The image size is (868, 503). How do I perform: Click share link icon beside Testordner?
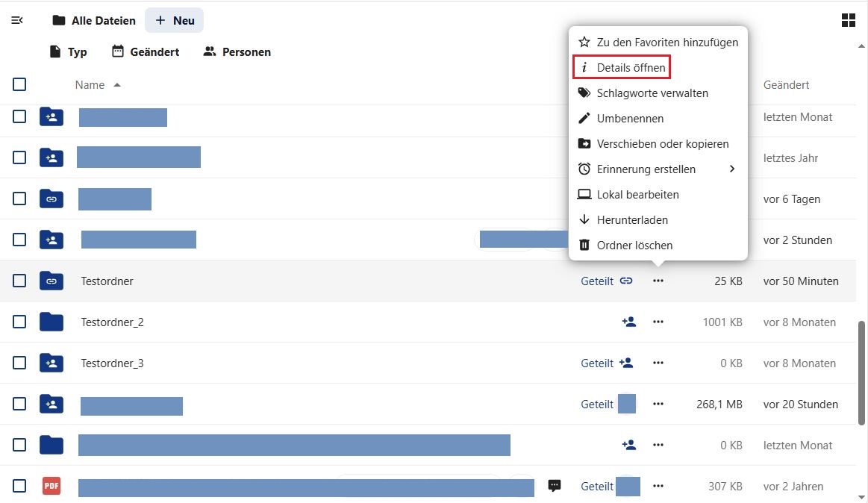coord(626,281)
